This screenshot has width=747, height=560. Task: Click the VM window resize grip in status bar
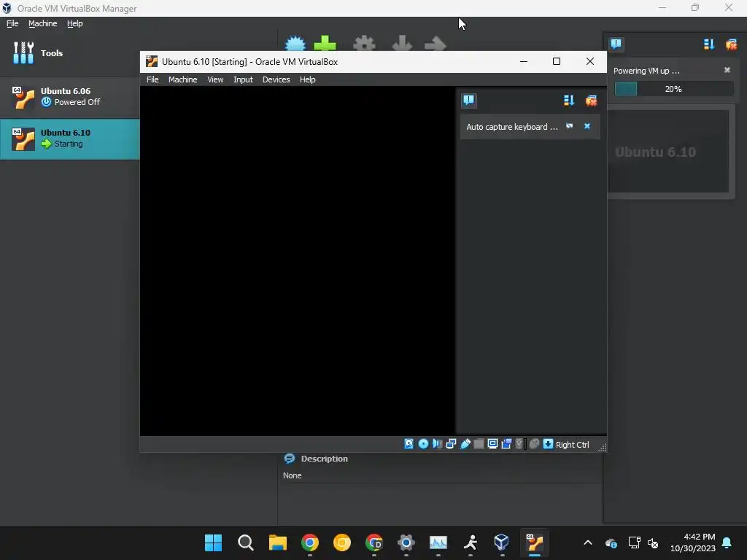[602, 447]
